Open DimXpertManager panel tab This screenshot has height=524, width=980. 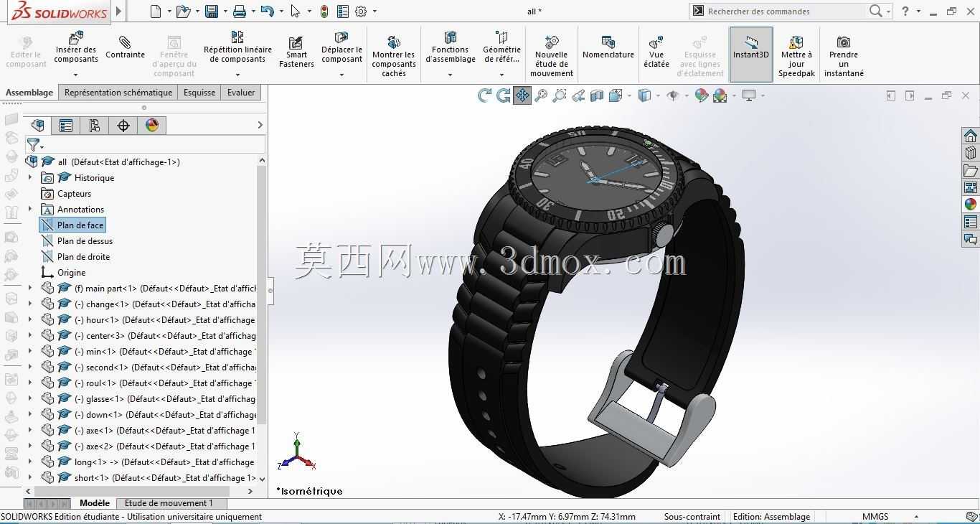coord(123,126)
